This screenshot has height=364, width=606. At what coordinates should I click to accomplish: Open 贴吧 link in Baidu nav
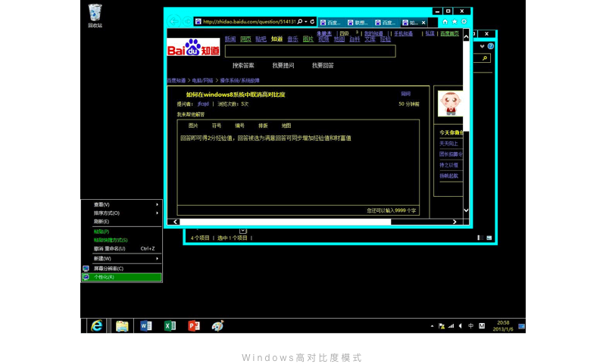pos(261,39)
